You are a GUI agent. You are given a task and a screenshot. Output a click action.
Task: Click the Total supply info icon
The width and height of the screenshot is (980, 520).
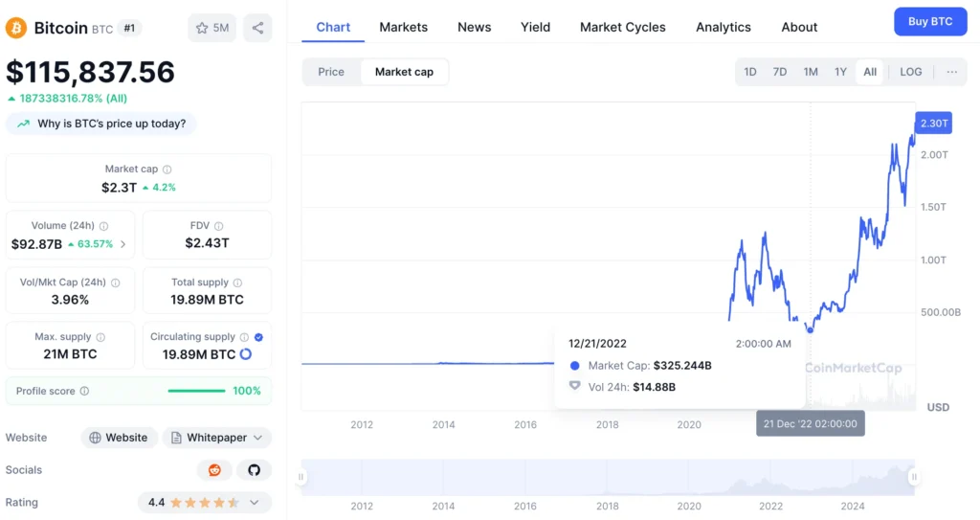tap(237, 283)
